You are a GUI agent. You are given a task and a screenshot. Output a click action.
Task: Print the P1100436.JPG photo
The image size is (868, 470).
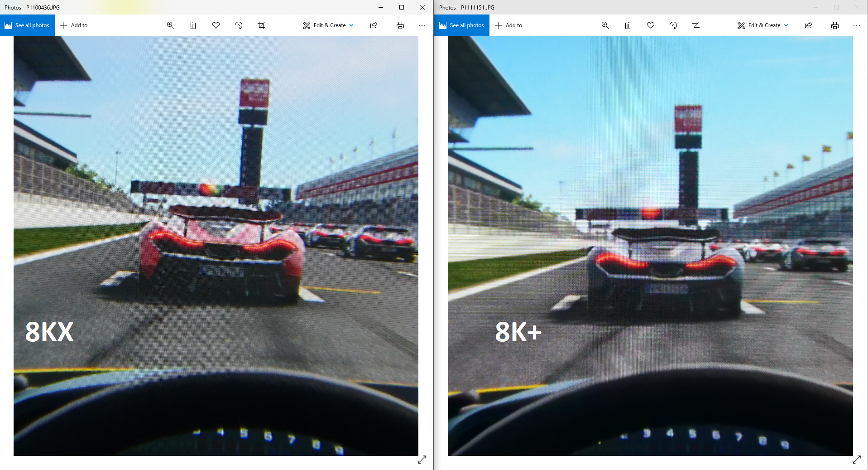point(400,25)
